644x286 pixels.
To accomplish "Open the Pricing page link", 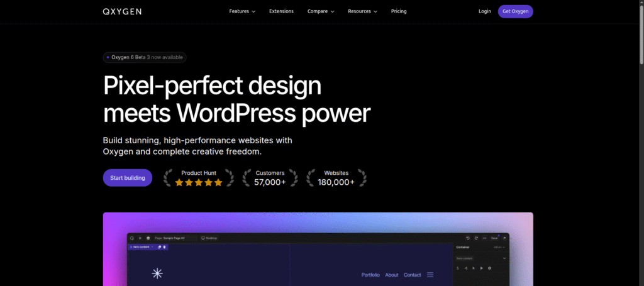I will [399, 11].
